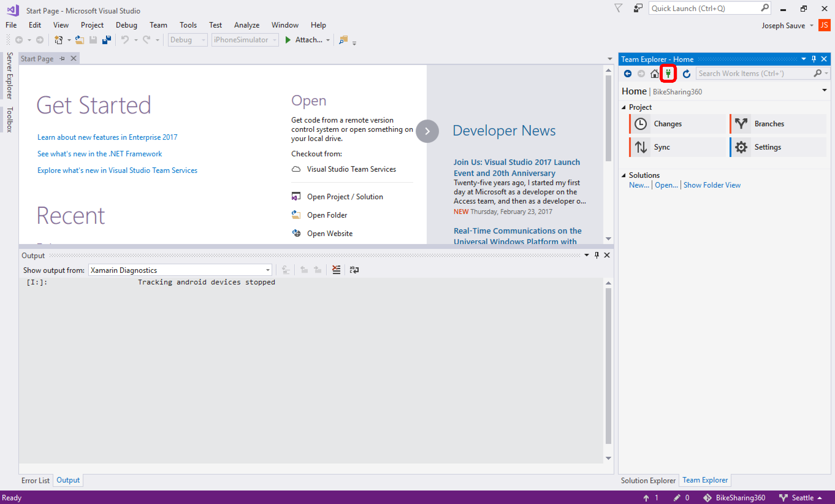Click Open Website on Start Page
The width and height of the screenshot is (835, 504).
tap(330, 234)
